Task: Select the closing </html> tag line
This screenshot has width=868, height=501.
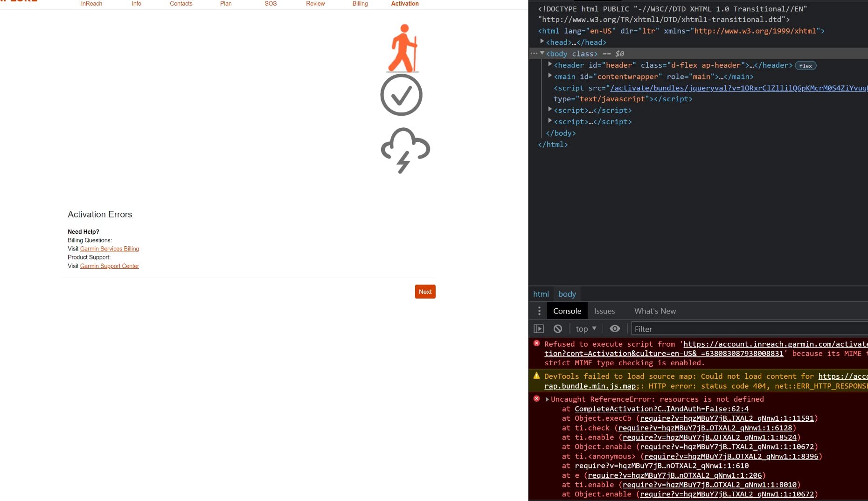Action: point(553,145)
